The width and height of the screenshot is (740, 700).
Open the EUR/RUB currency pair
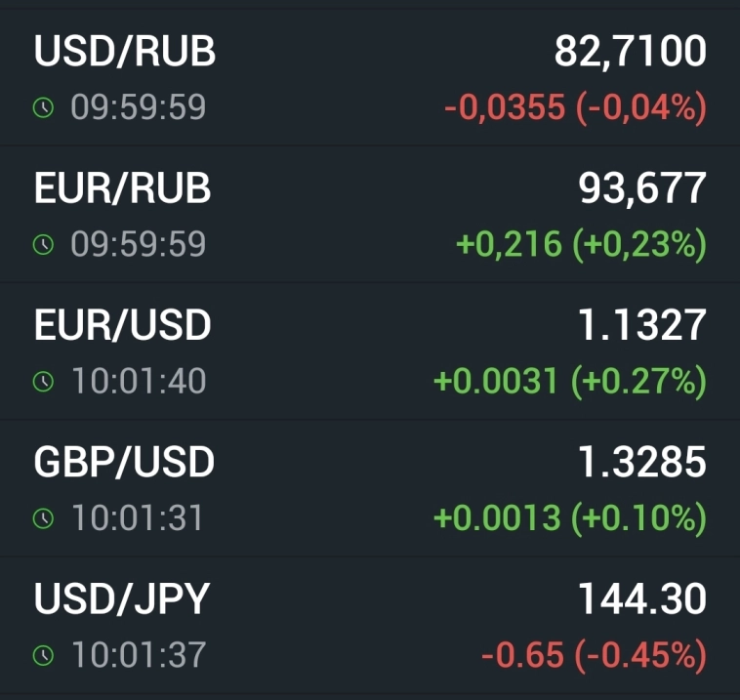pyautogui.click(x=123, y=188)
